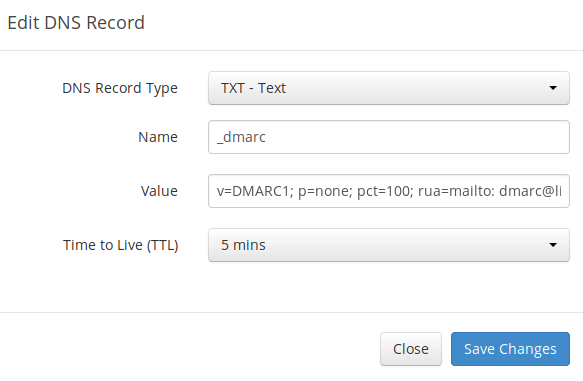
Task: Open the TXT - Text record type selector
Action: [x=389, y=88]
